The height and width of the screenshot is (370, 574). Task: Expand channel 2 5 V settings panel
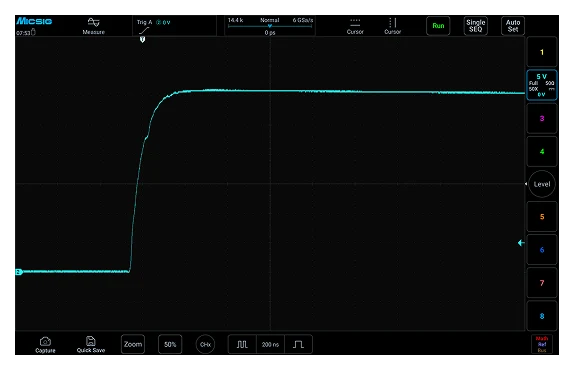[542, 85]
